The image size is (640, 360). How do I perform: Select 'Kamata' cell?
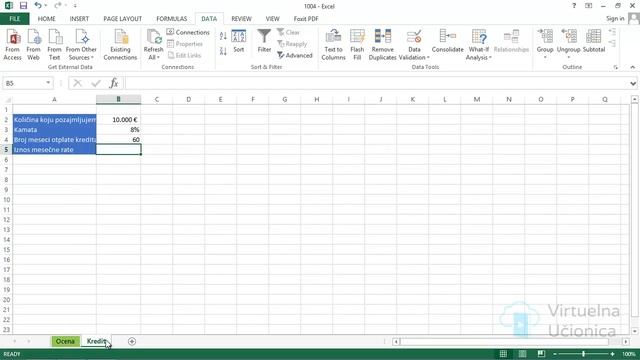pyautogui.click(x=54, y=130)
